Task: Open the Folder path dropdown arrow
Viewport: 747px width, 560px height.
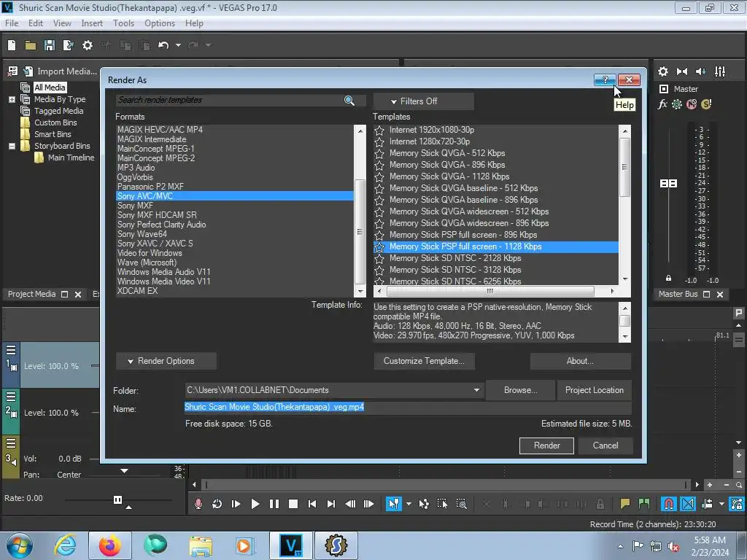Action: point(476,390)
